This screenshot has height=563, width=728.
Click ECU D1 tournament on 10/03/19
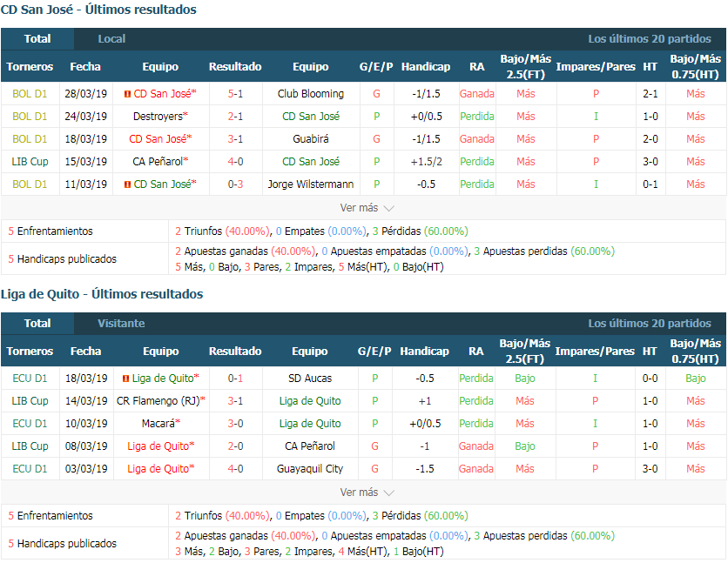tap(30, 424)
